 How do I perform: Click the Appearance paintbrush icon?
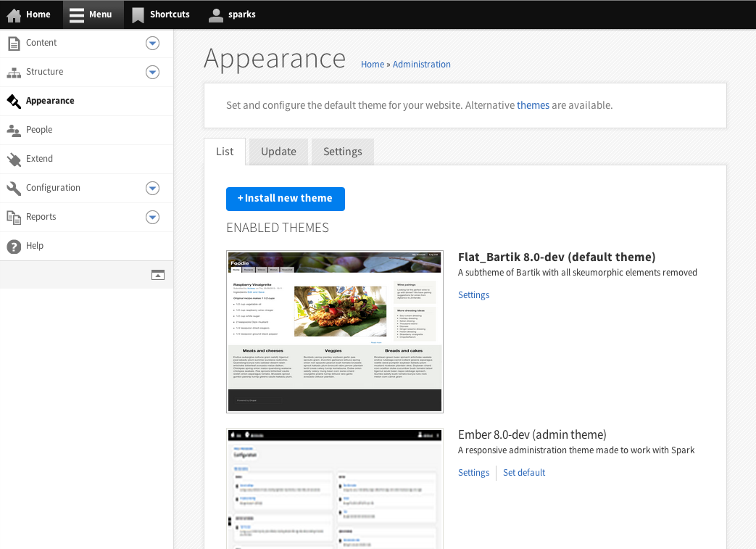(x=14, y=102)
